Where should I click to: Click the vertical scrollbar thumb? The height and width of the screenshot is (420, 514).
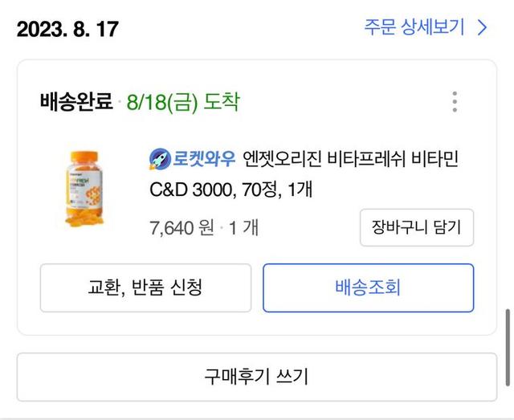click(x=506, y=347)
